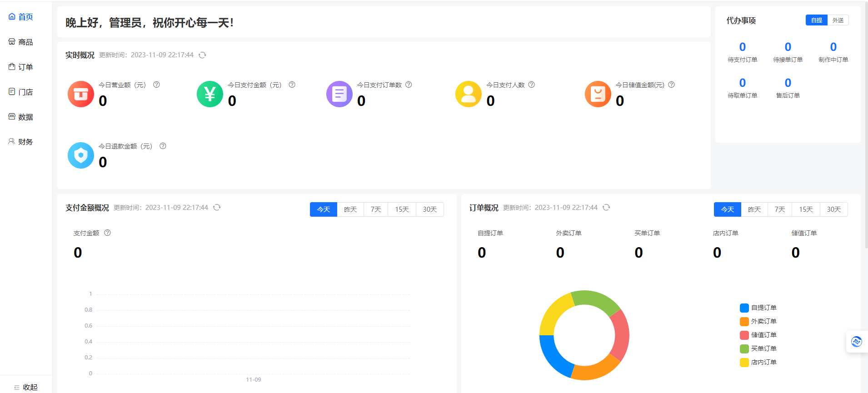868x393 pixels.
Task: Switch 代办事项 to 自提
Action: (x=817, y=20)
